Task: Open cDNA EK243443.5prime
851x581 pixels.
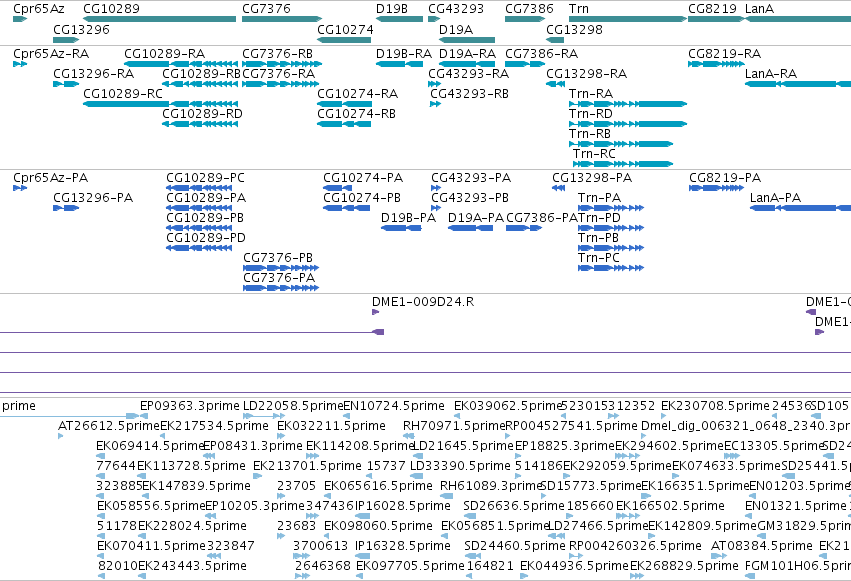Action: click(142, 576)
